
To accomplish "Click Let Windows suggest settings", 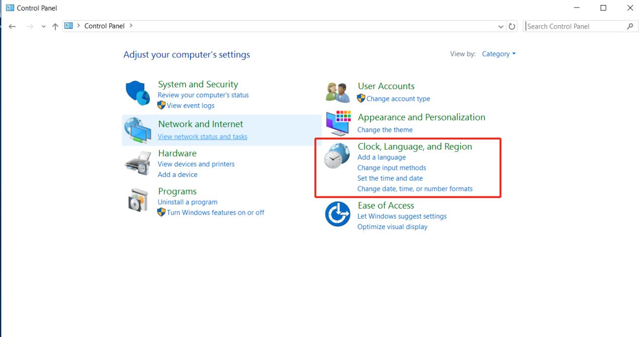I will coord(402,216).
